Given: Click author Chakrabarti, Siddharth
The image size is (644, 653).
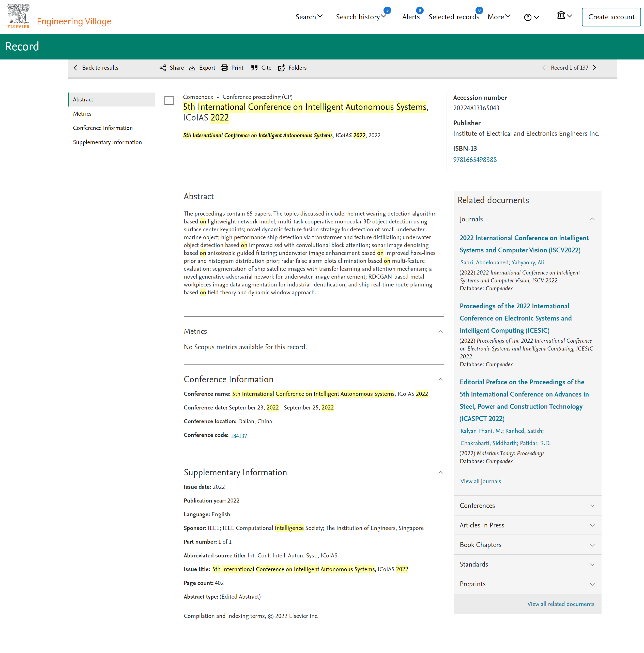Looking at the screenshot, I should point(488,443).
